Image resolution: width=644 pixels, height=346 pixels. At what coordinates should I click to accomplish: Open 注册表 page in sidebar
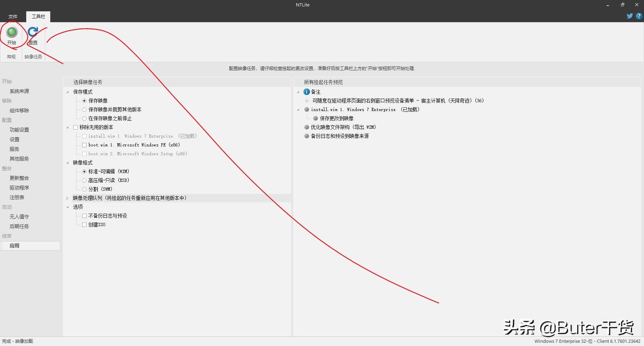17,198
